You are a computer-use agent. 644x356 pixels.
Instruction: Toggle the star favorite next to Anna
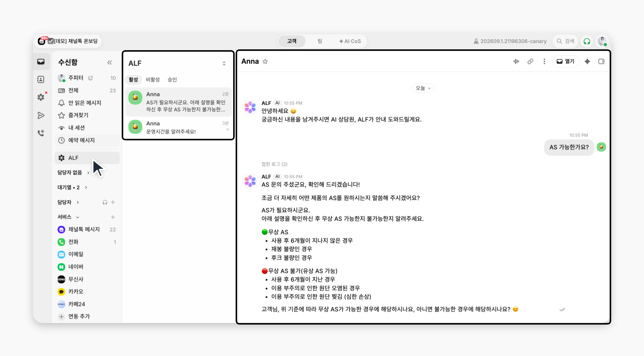[265, 61]
